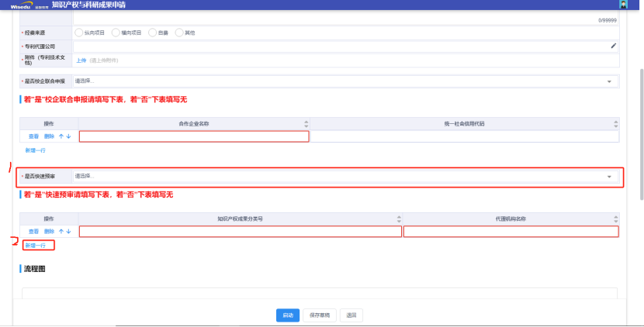
Task: Select the 自筹 radio button
Action: coord(151,33)
